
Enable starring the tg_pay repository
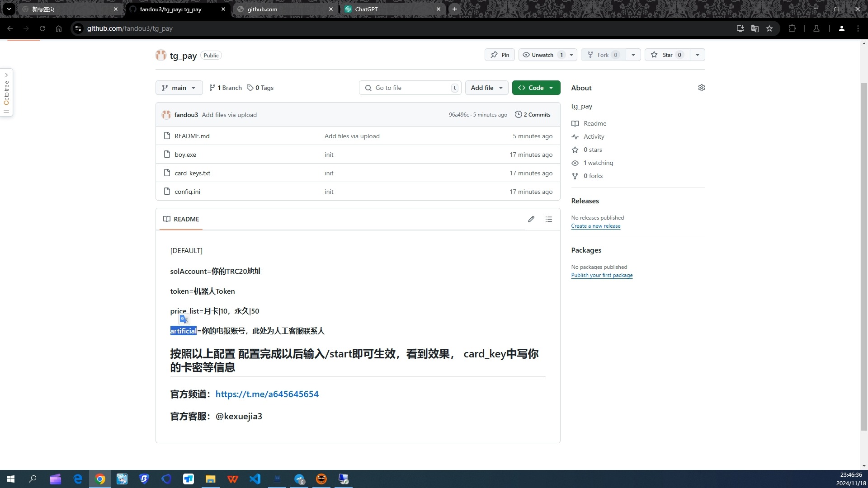666,55
